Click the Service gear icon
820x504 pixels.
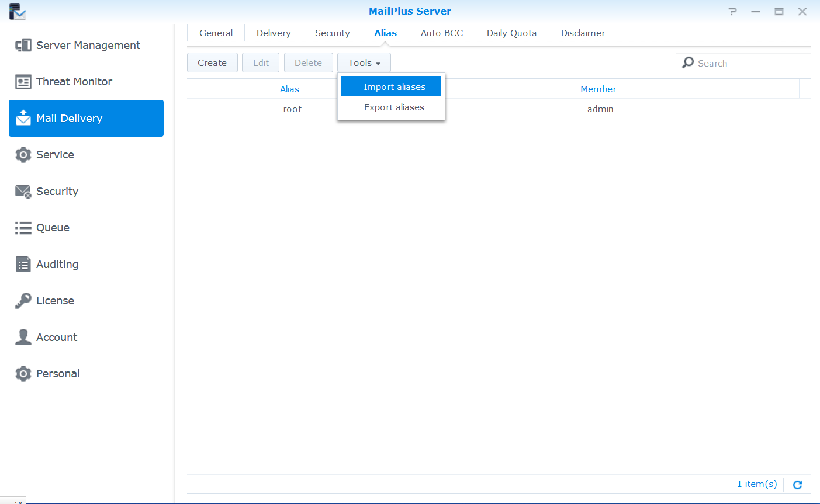23,155
